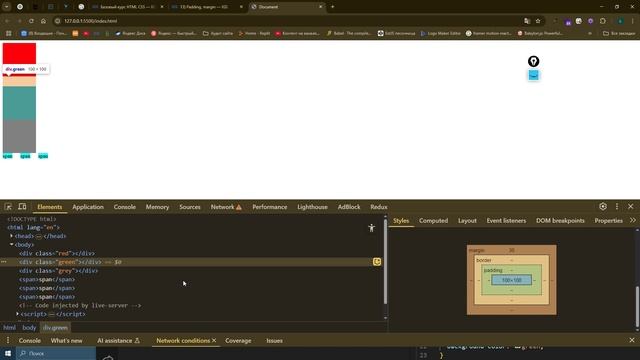Image resolution: width=640 pixels, height=360 pixels.
Task: Click the black round floating icon on page
Action: click(x=533, y=61)
